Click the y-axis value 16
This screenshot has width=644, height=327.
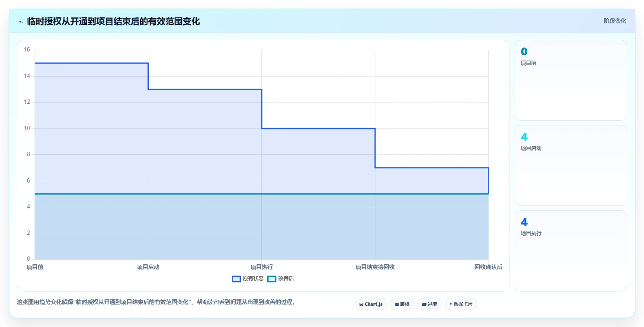(x=27, y=50)
